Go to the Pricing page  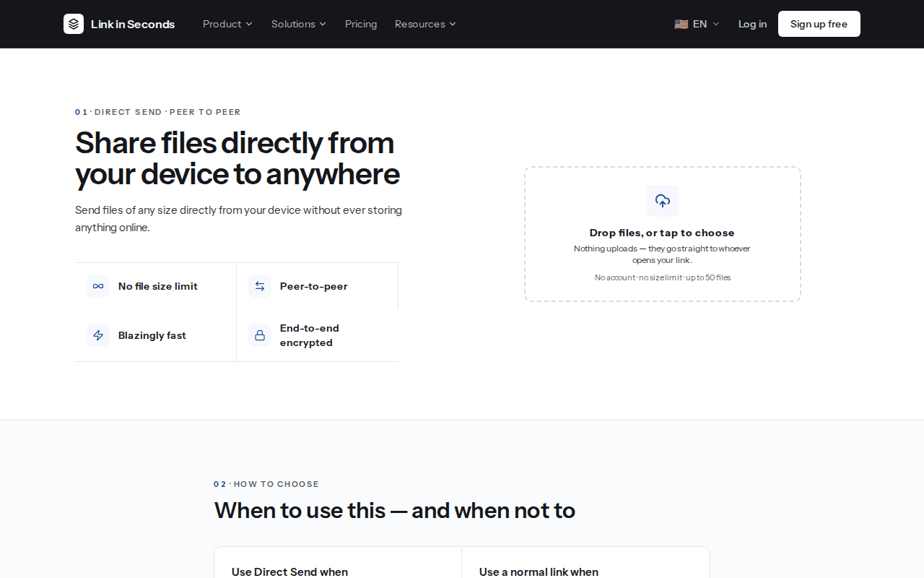point(361,24)
